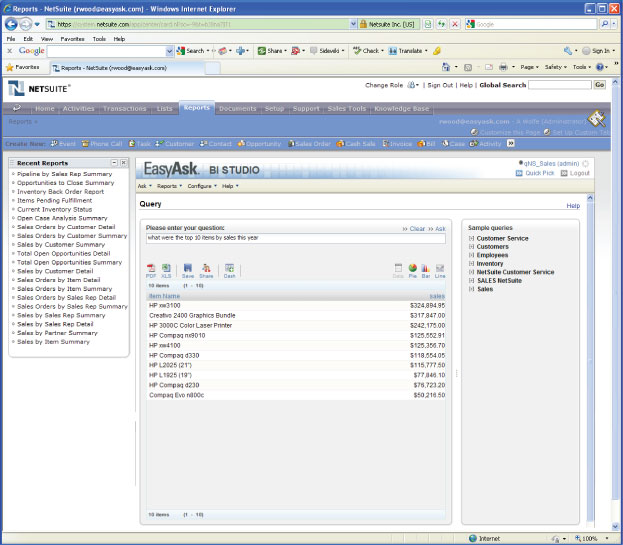The width and height of the screenshot is (623, 545).
Task: Open the Configure dropdown menu
Action: 202,186
